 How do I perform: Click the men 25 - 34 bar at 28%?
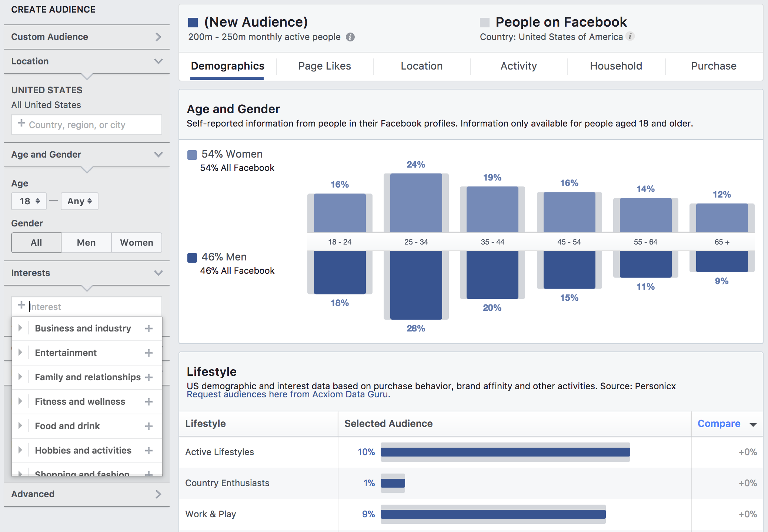(x=416, y=285)
